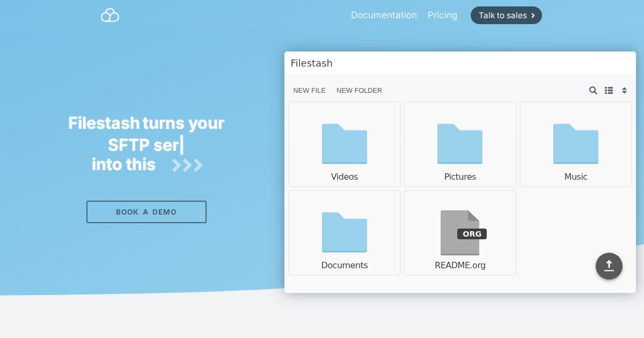Image resolution: width=644 pixels, height=338 pixels.
Task: Create a new file with NEW FILE
Action: click(x=310, y=90)
